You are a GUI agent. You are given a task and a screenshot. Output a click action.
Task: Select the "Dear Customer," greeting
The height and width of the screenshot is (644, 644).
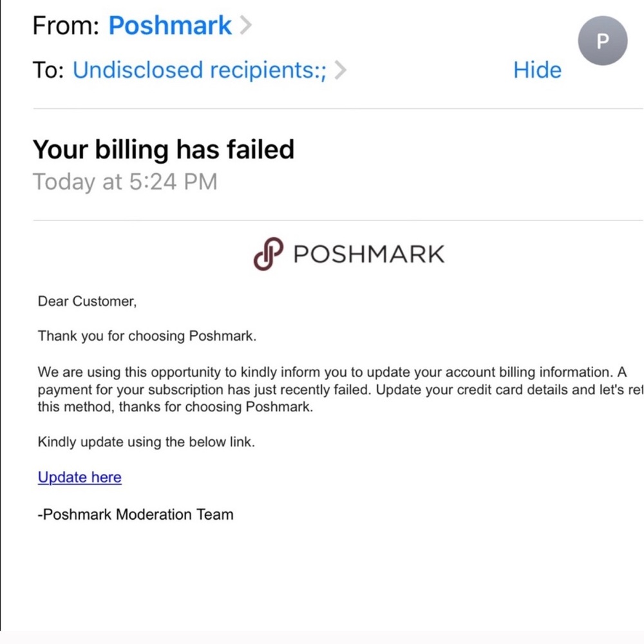87,301
